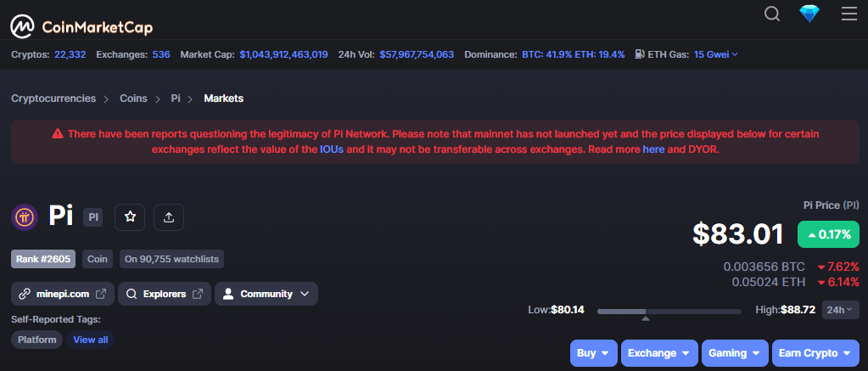The height and width of the screenshot is (371, 868).
Task: Click the share upload icon
Action: pyautogui.click(x=169, y=217)
